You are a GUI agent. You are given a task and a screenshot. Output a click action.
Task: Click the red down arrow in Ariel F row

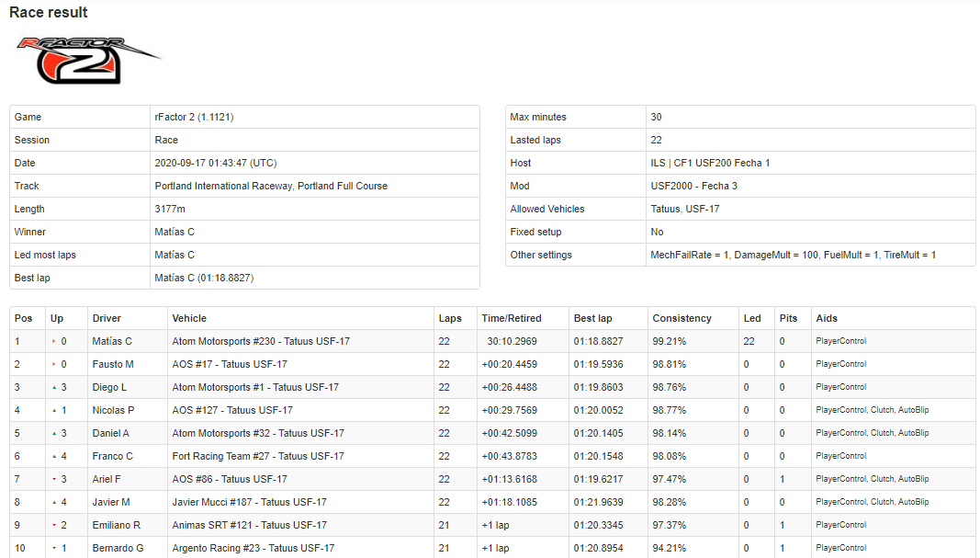click(54, 479)
